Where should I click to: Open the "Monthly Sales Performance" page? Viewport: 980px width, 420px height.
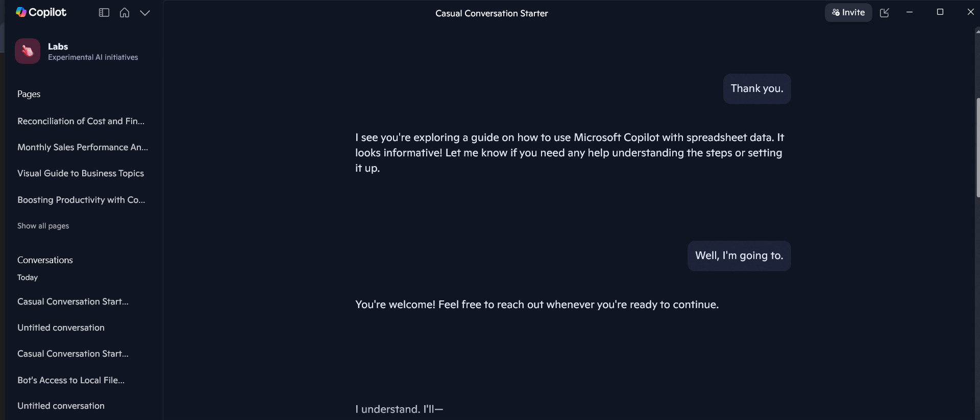82,148
